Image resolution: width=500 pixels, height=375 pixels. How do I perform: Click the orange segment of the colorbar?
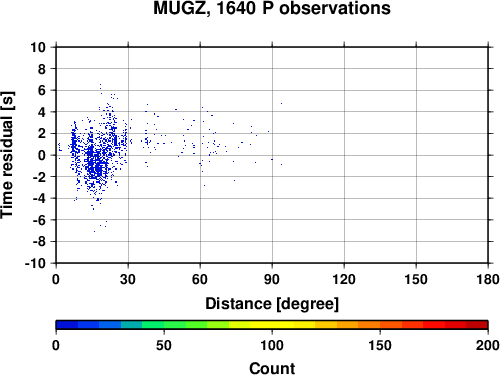point(369,325)
